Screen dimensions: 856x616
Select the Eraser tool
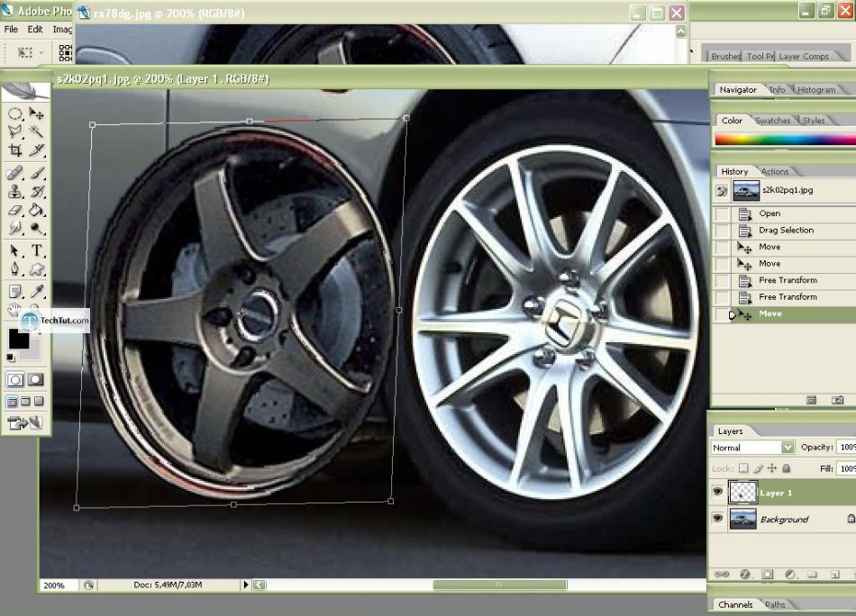click(x=15, y=210)
